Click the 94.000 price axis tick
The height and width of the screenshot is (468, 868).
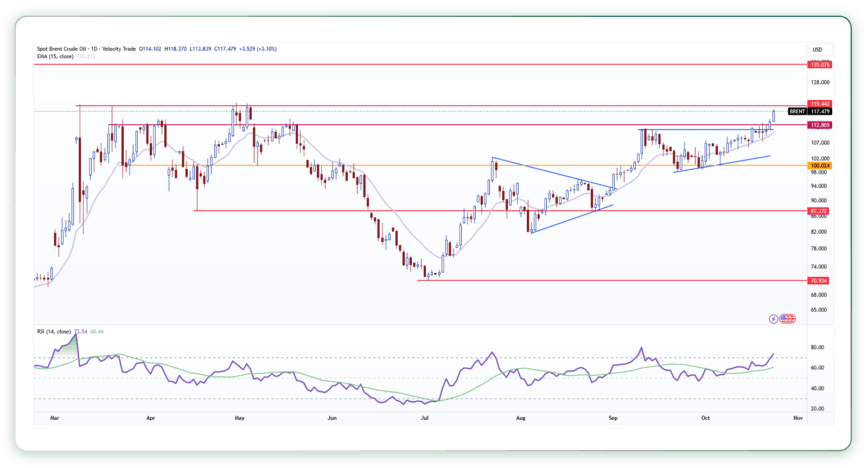(x=819, y=187)
